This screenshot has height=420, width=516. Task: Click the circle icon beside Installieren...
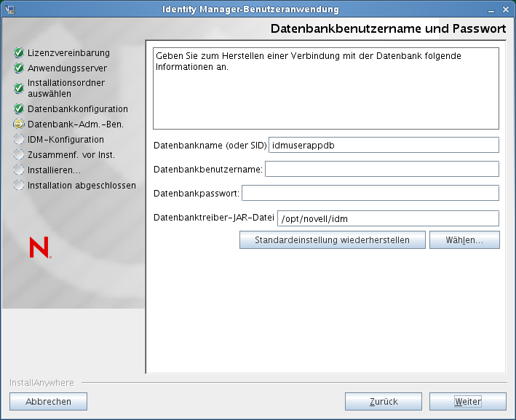[19, 170]
